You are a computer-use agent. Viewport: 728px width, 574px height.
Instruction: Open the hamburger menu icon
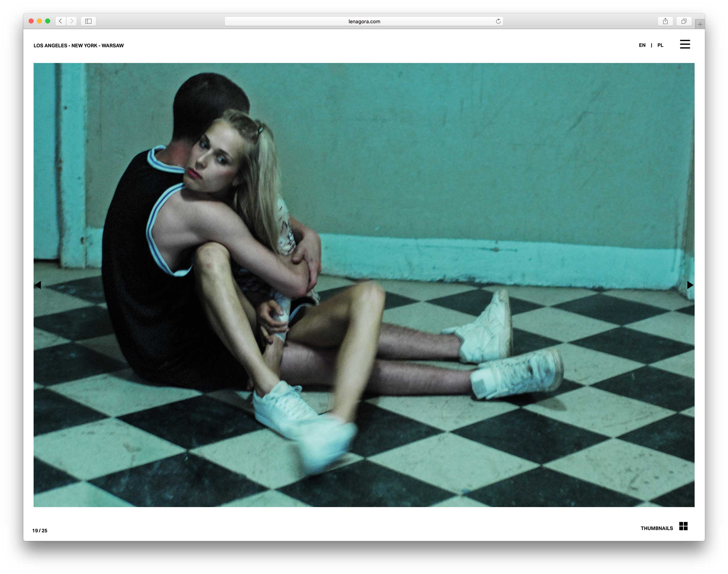(x=685, y=44)
